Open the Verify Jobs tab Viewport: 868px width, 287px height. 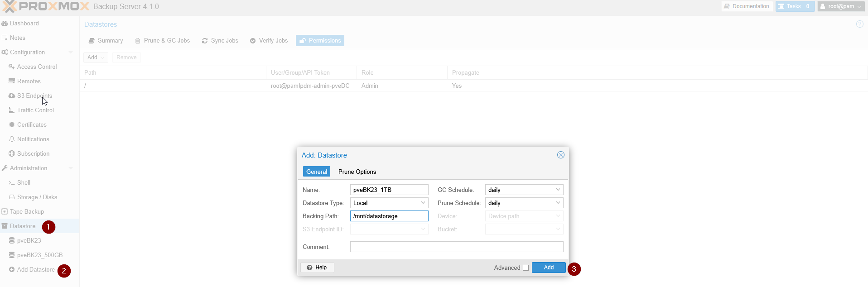click(269, 41)
